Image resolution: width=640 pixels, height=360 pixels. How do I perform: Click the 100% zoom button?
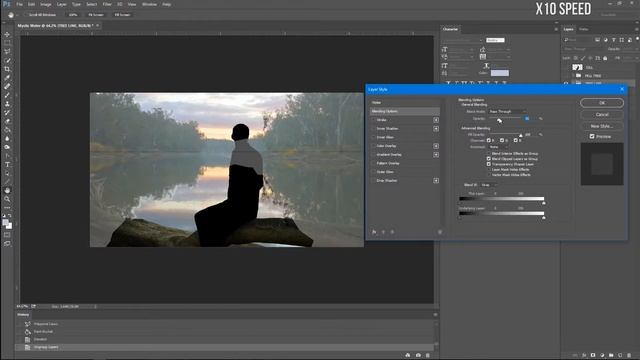[73, 15]
